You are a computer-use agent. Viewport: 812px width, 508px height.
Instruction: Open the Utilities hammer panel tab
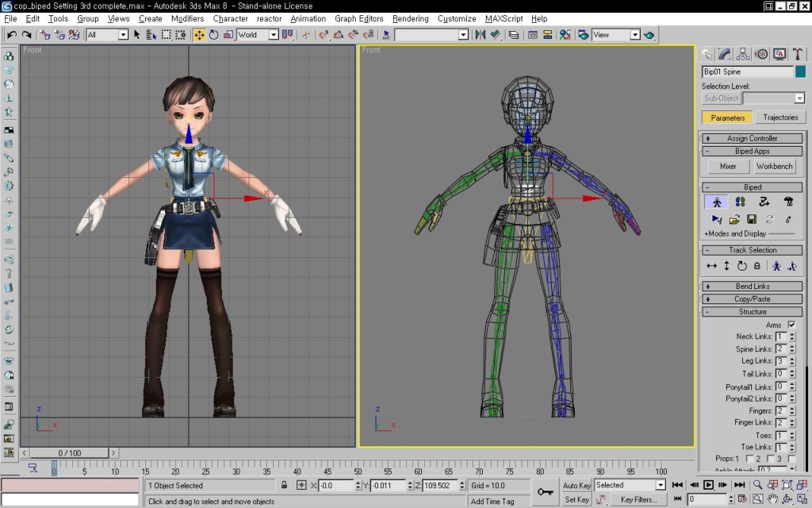(798, 54)
